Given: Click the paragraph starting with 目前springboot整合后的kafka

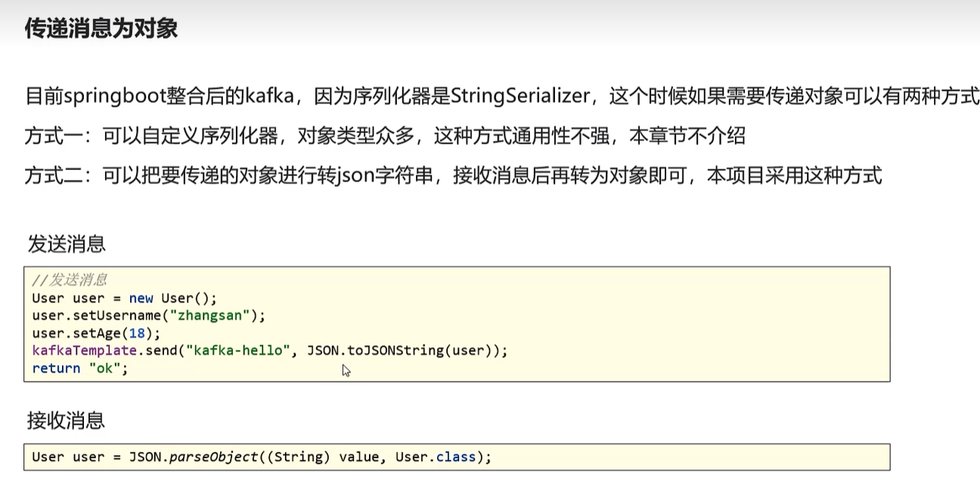Looking at the screenshot, I should point(502,96).
